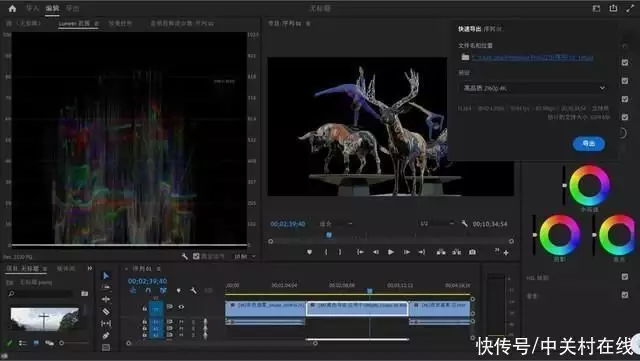Switch to the Export tab at top
640x361 pixels.
(73, 8)
